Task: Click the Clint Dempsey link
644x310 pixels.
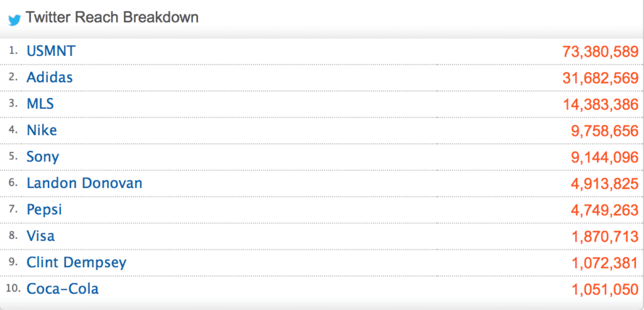Action: tap(77, 263)
